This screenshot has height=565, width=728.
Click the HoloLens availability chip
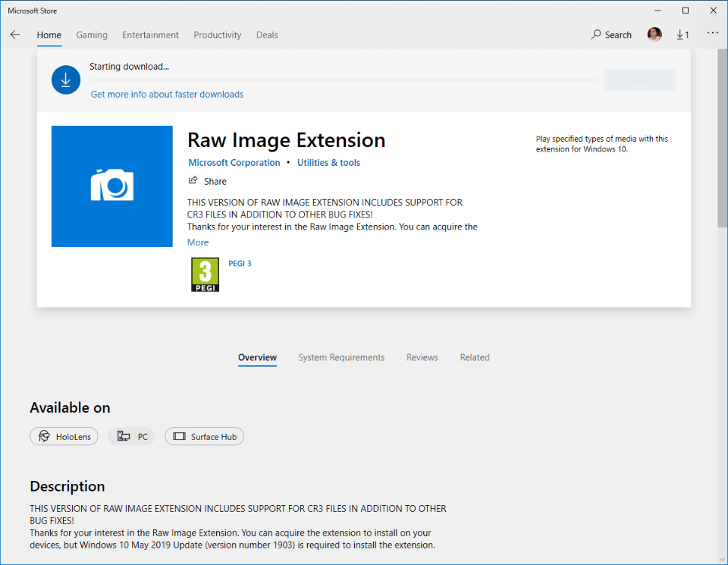pyautogui.click(x=64, y=437)
